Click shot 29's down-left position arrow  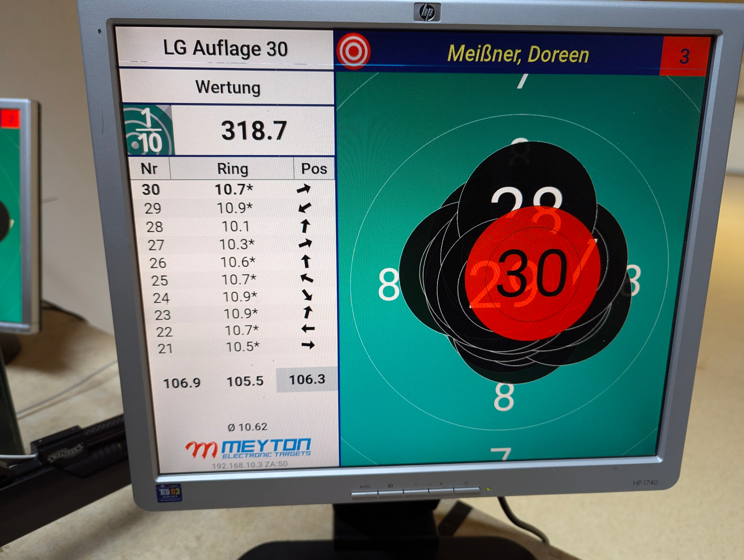pyautogui.click(x=304, y=208)
